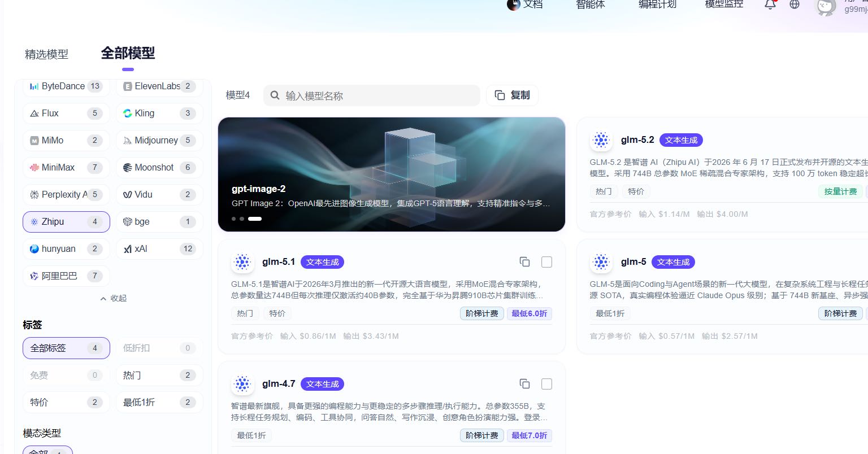Open 模型监控 in top navigation
Viewport: 868px width, 454px height.
tap(724, 5)
